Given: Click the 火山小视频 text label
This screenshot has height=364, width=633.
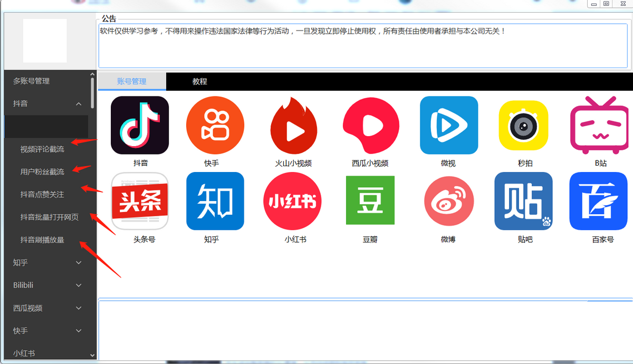Looking at the screenshot, I should tap(293, 164).
